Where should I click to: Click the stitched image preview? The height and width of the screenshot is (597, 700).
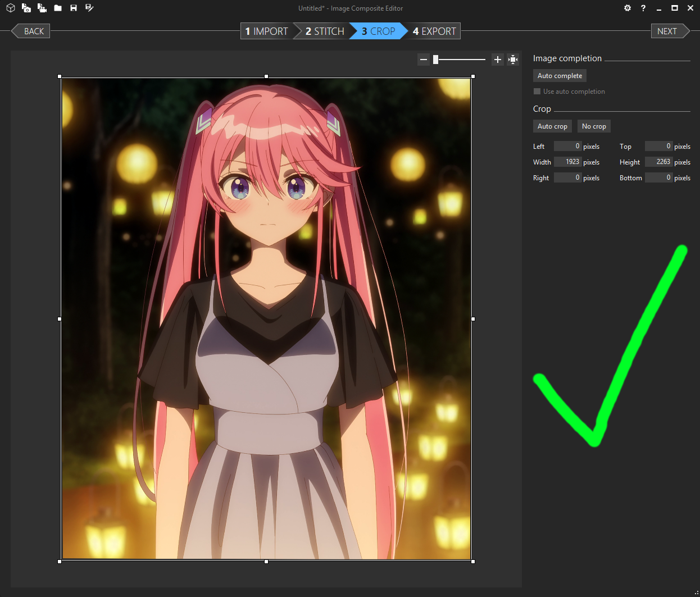tap(266, 318)
